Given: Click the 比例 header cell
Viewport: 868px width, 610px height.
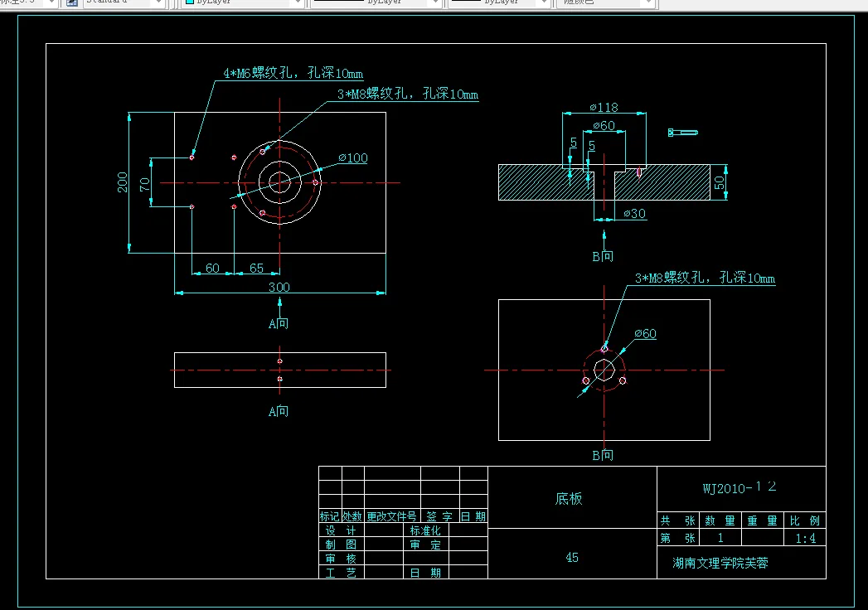Looking at the screenshot, I should [x=805, y=520].
